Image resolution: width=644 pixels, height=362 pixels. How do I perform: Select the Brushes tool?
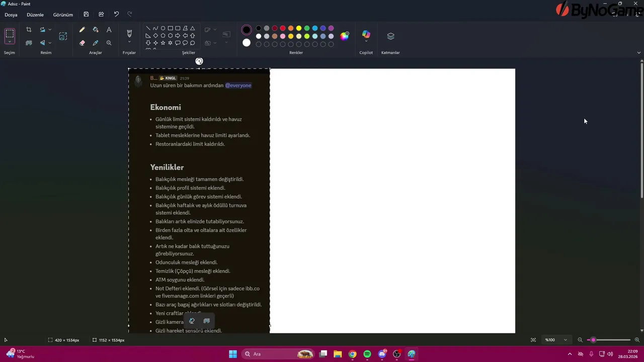[x=129, y=33]
